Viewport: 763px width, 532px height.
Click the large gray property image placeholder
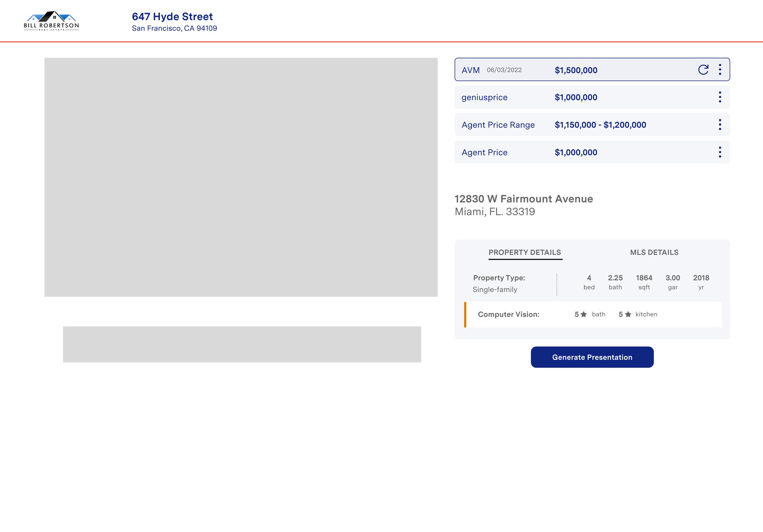241,177
